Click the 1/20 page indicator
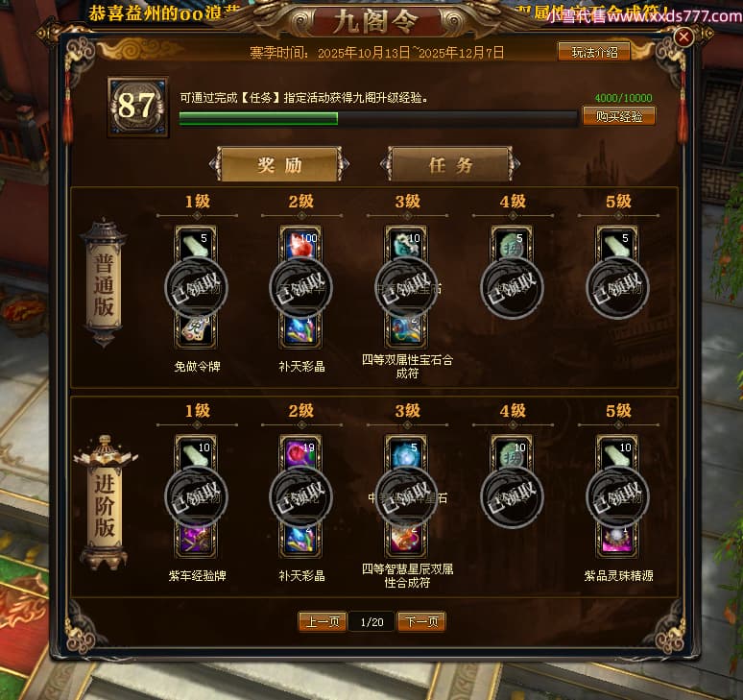This screenshot has width=743, height=700. 371,622
